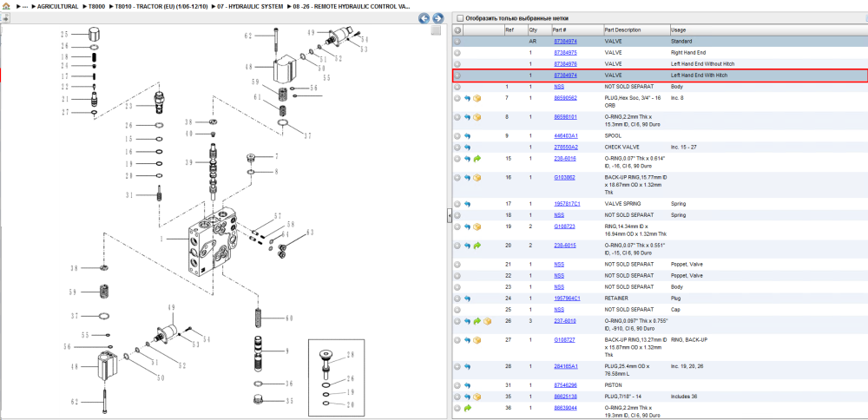
Task: Click yellow box icon on Ref 8 row
Action: pos(477,117)
